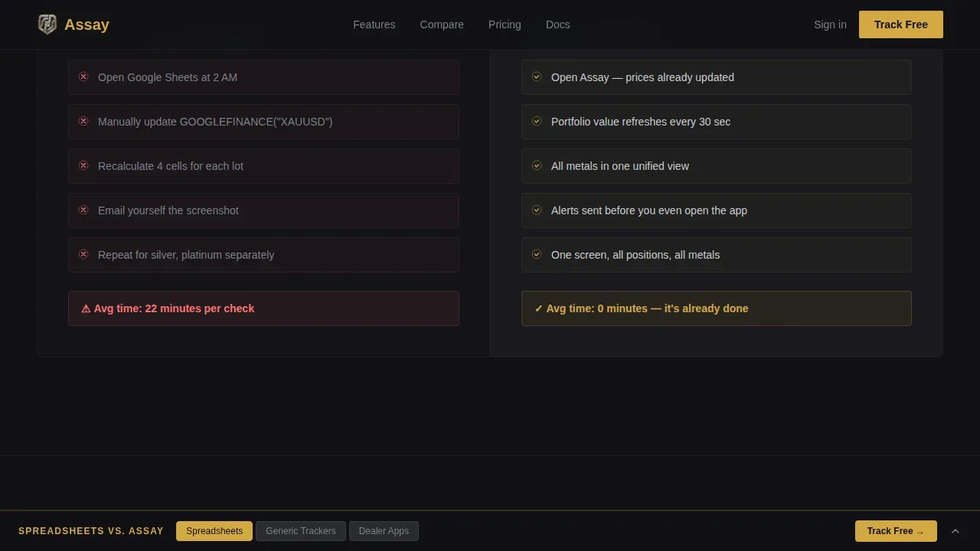Click check icon next to Alerts sent before
980x551 pixels.
click(537, 210)
